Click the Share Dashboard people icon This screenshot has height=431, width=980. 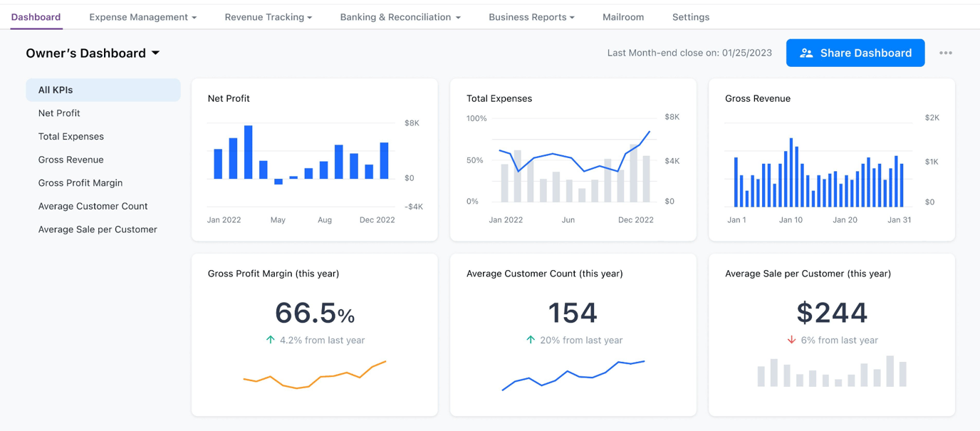click(x=807, y=52)
